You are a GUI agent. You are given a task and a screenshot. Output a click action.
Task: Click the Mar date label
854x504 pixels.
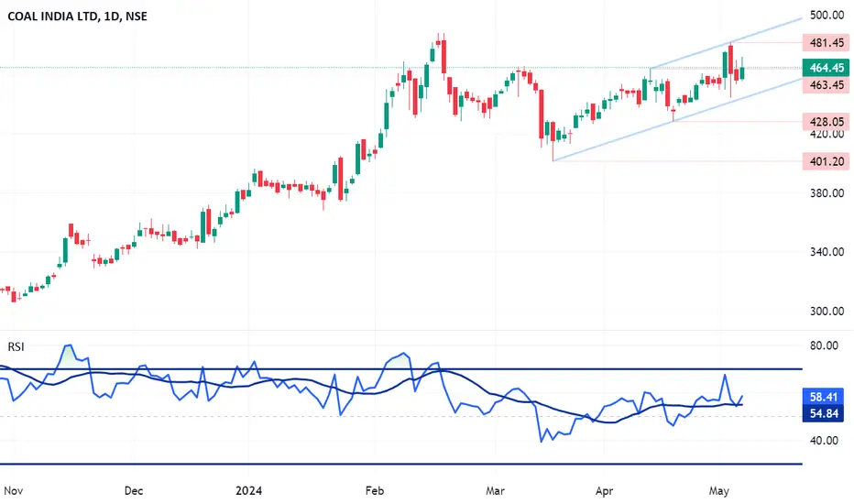click(495, 491)
